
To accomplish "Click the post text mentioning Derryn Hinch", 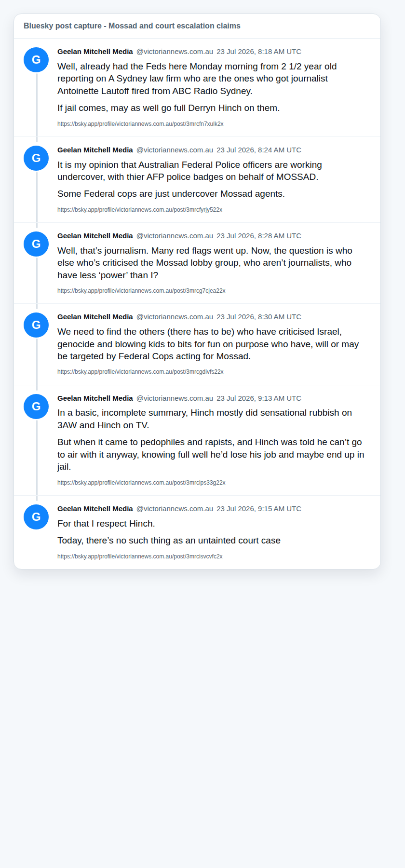I will (x=168, y=108).
